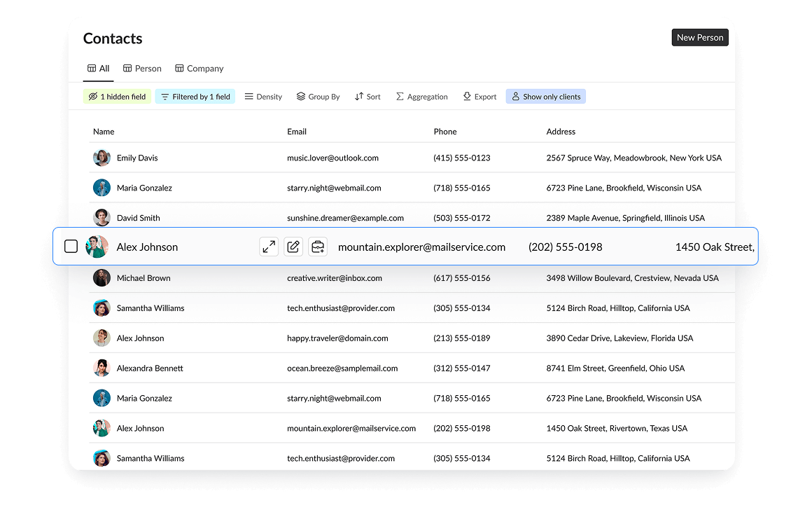Open the Filtered by 1 field filter

click(195, 97)
